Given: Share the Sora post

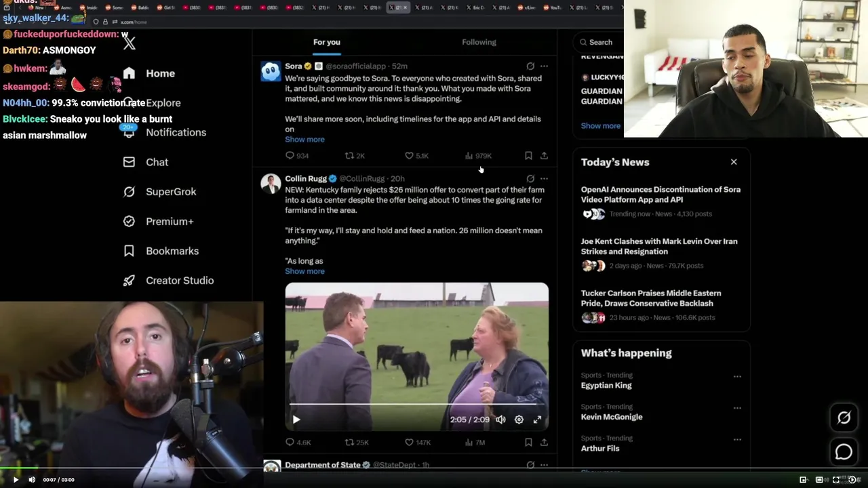Looking at the screenshot, I should 544,156.
